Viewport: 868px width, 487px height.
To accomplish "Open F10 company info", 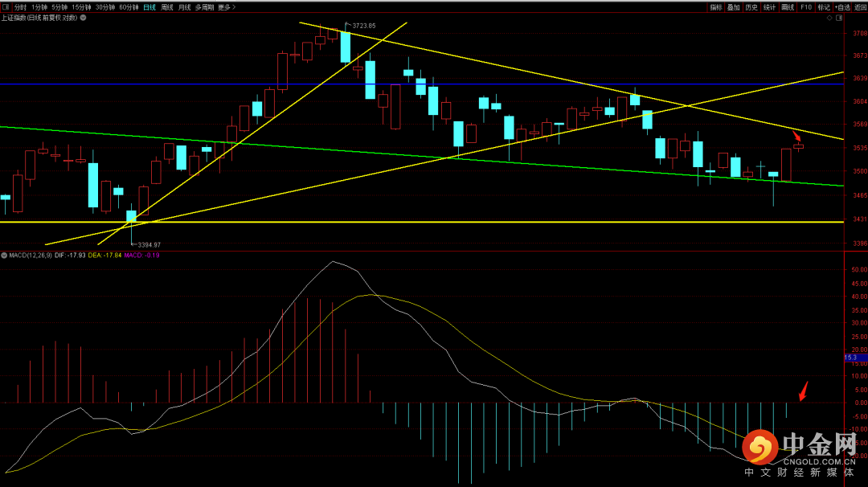I will point(806,7).
